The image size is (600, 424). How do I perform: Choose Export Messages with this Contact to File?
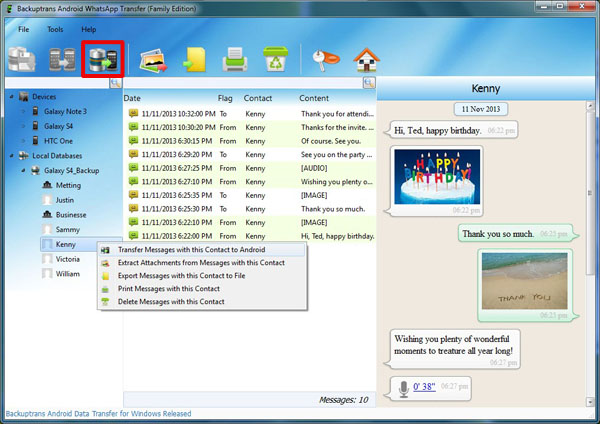pos(202,276)
